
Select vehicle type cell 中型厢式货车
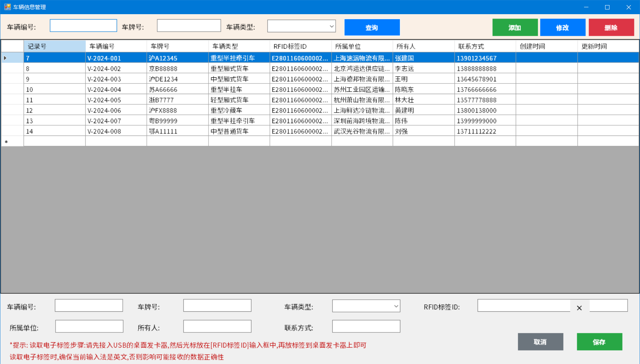[239, 79]
